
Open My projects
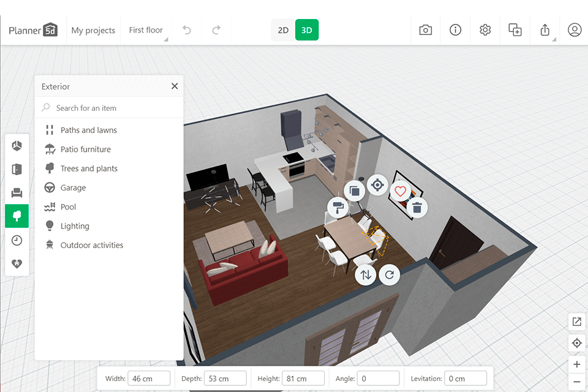[x=93, y=31]
